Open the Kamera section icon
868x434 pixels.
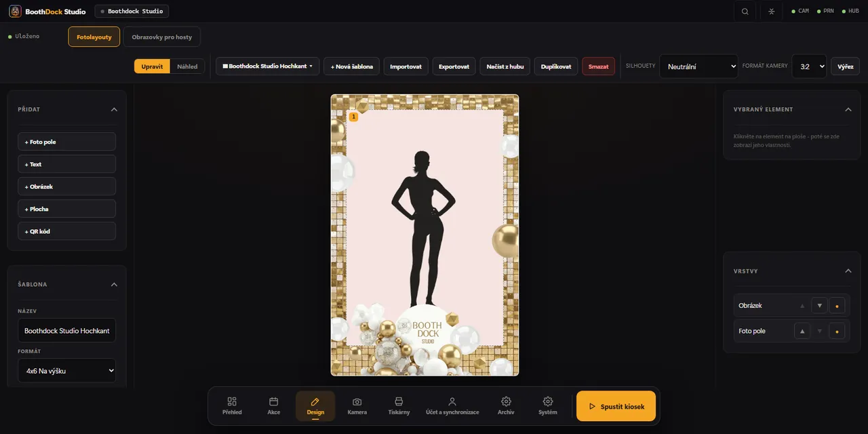point(357,401)
